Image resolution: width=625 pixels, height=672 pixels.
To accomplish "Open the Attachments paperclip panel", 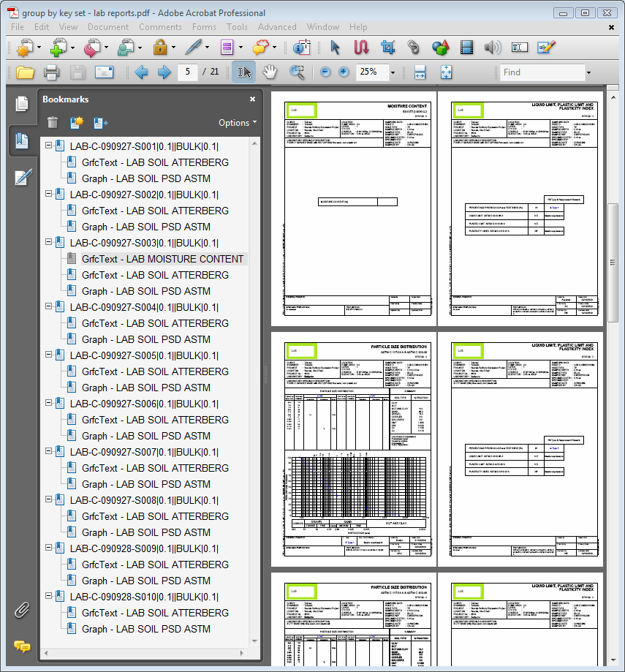I will click(x=22, y=610).
